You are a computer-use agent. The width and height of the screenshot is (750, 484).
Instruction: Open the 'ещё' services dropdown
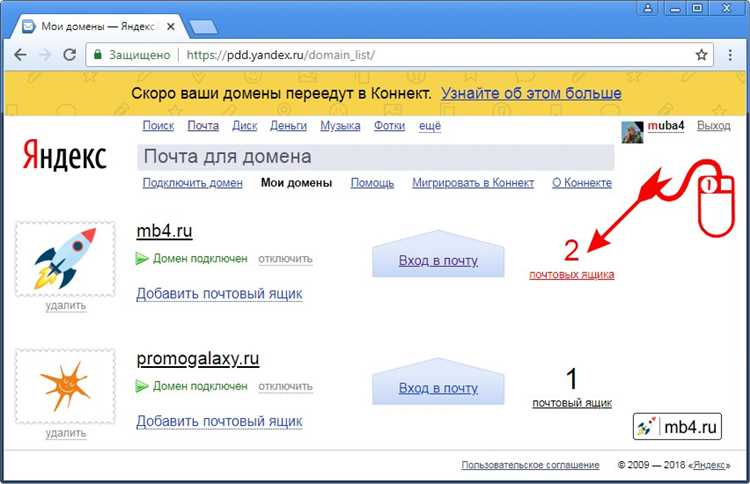(429, 126)
